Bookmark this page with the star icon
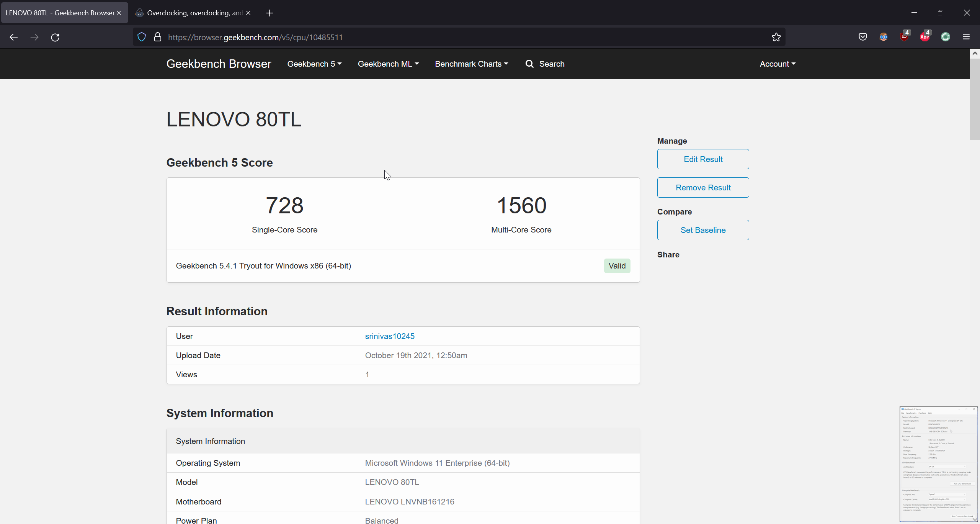Screen dimensions: 980x524 click(x=776, y=37)
